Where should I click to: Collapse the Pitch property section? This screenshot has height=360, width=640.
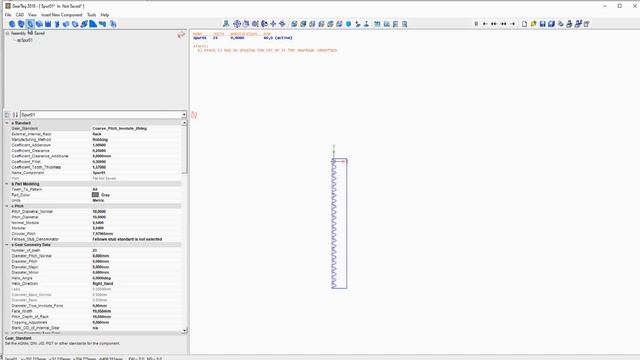[x=7, y=206]
